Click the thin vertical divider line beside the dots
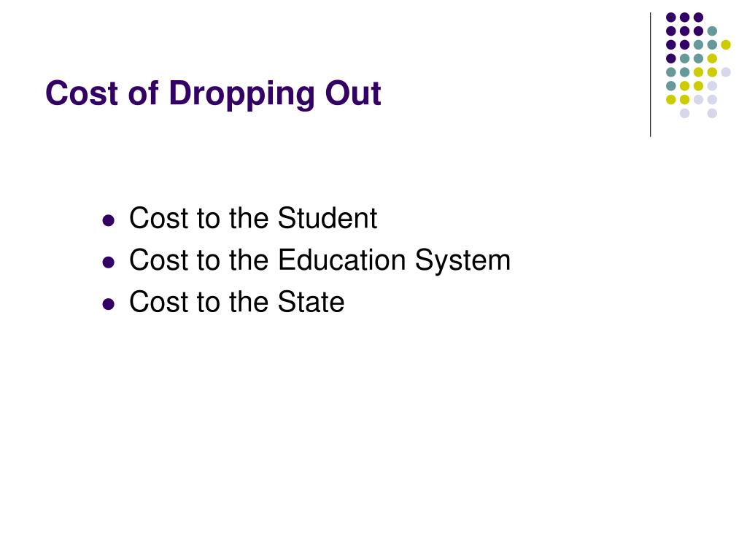The image size is (747, 560). pyautogui.click(x=650, y=75)
